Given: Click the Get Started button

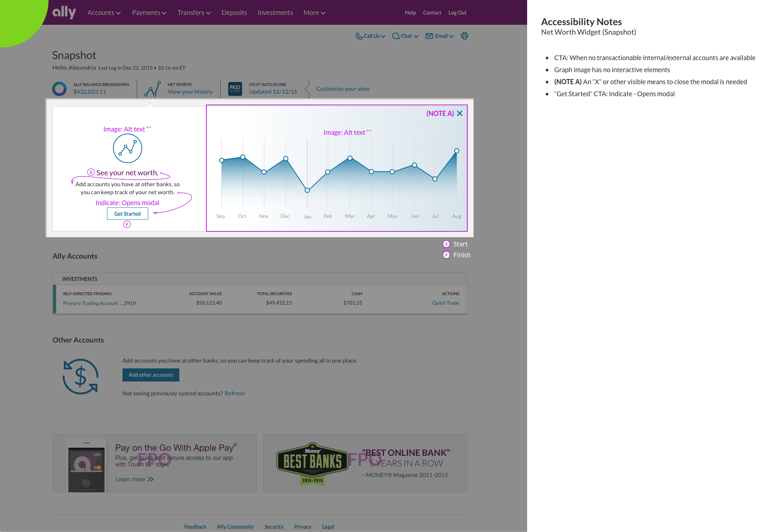Looking at the screenshot, I should click(x=127, y=214).
